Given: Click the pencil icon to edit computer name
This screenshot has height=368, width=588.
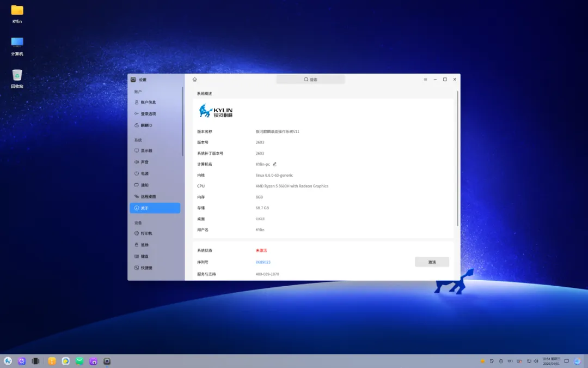Looking at the screenshot, I should point(274,164).
